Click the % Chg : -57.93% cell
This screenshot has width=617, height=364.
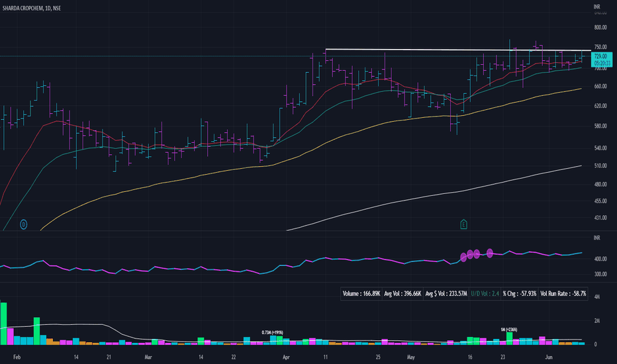(519, 294)
